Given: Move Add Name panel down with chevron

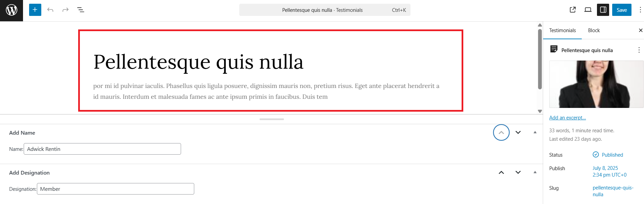Looking at the screenshot, I should click(x=518, y=132).
